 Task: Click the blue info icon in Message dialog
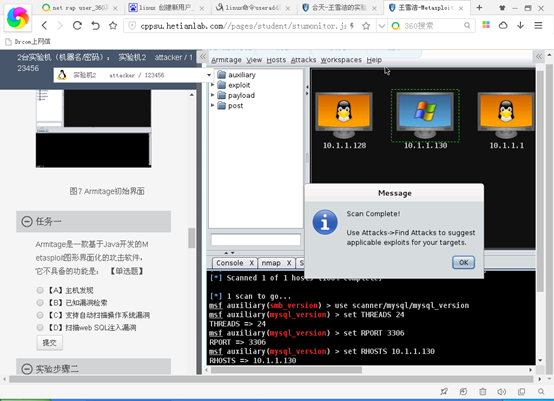[325, 222]
